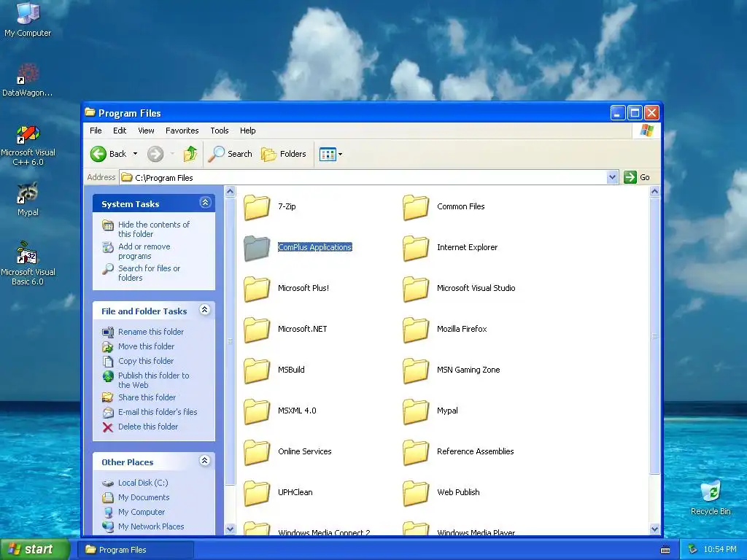The height and width of the screenshot is (560, 747).
Task: Click Publish this folder to the Web
Action: click(x=154, y=380)
